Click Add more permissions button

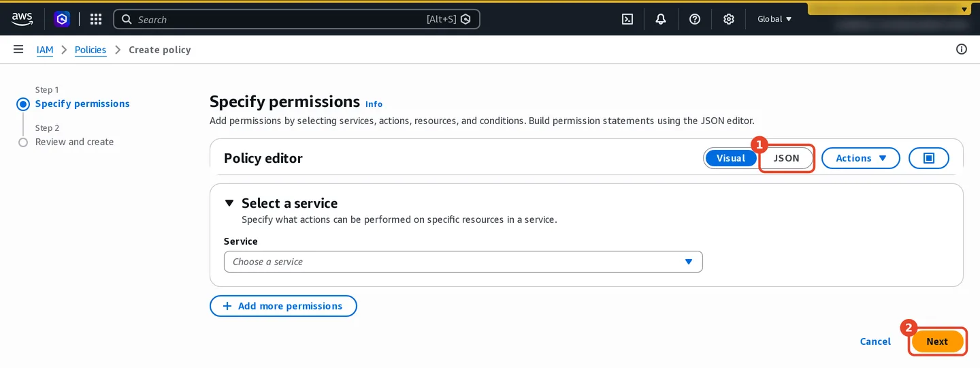coord(283,306)
